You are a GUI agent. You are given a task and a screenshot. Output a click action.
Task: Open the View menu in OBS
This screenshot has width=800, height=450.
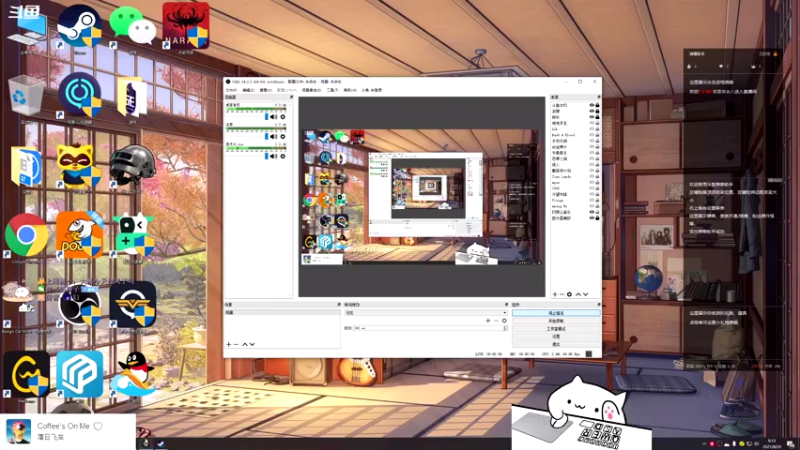[x=266, y=90]
